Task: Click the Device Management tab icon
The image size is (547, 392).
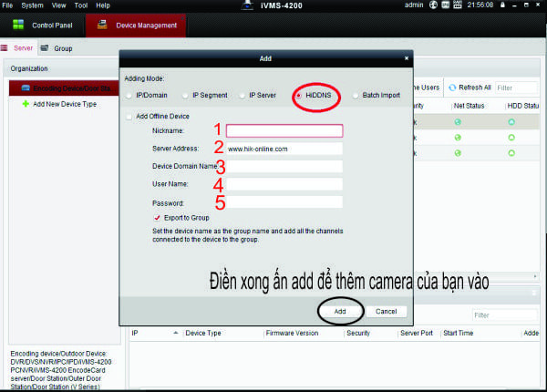Action: [102, 25]
